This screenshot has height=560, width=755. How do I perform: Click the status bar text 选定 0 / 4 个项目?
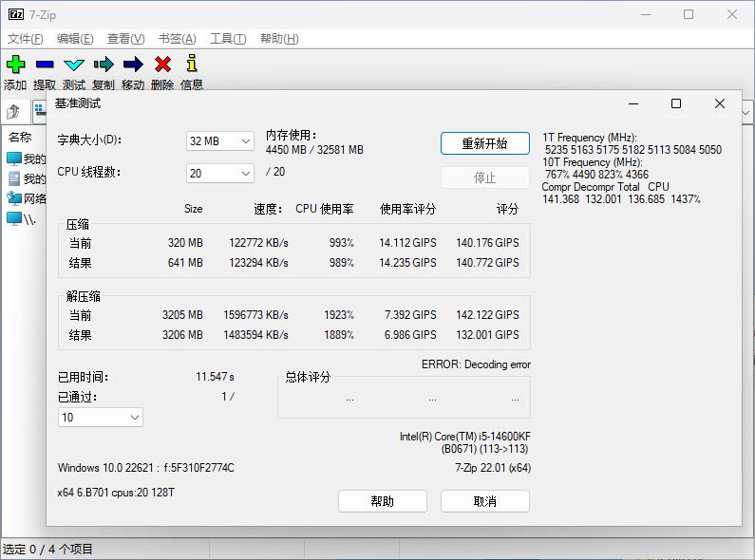[x=47, y=549]
